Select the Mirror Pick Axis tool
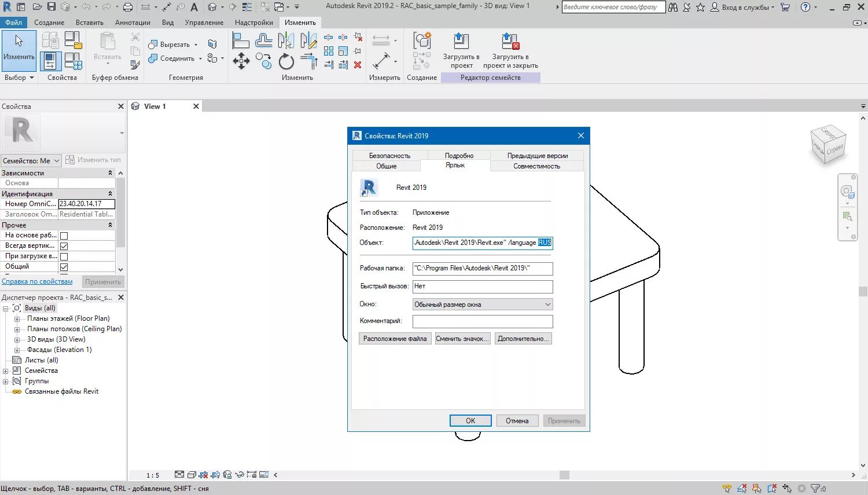The image size is (868, 495). point(286,40)
